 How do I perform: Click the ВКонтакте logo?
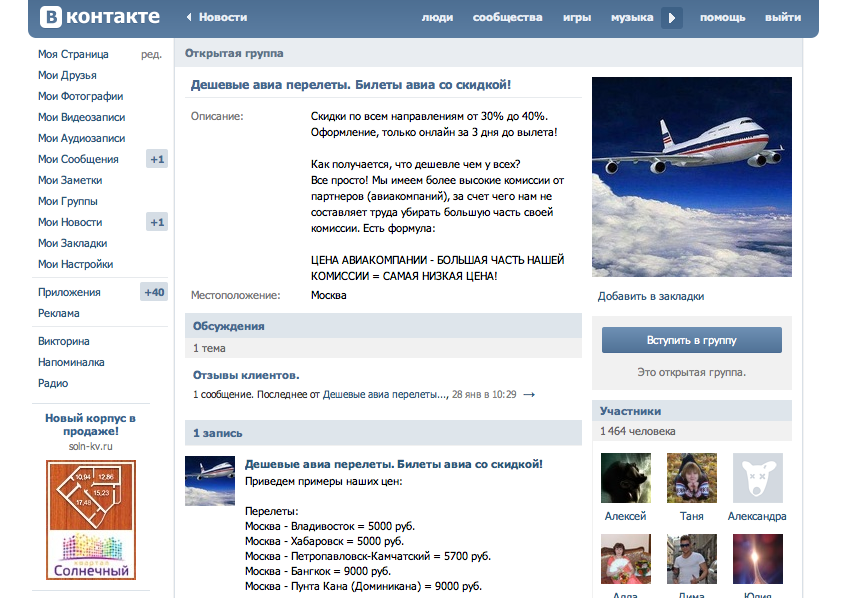pyautogui.click(x=100, y=17)
